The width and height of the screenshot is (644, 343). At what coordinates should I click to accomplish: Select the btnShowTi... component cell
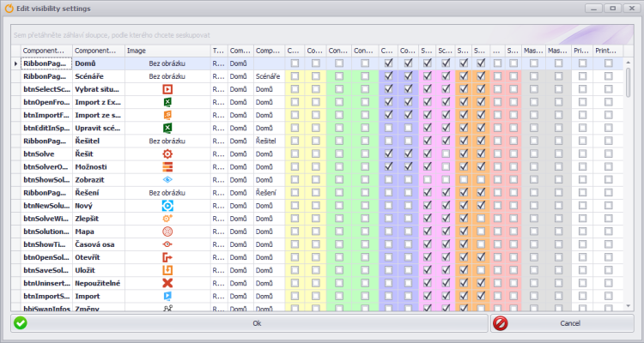47,244
